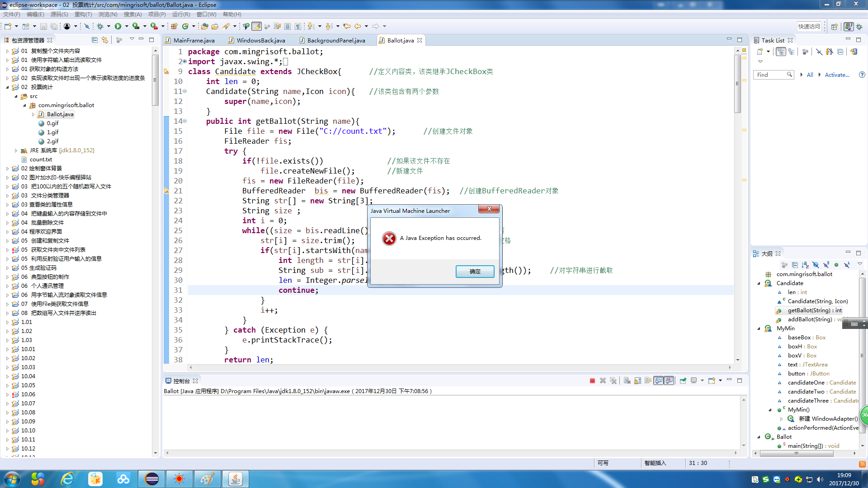Click the New Java Class icon
This screenshot has height=488, width=868.
point(185,26)
